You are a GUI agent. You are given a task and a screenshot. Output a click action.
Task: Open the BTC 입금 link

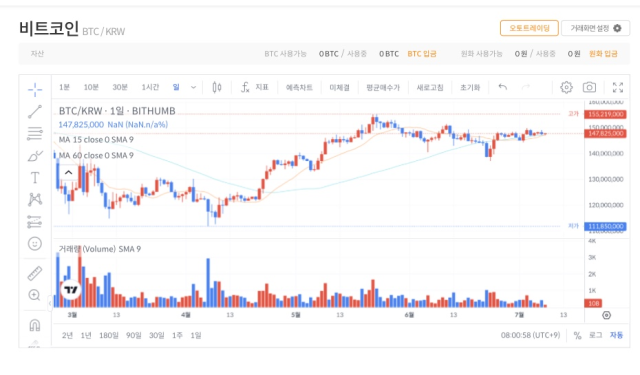pyautogui.click(x=422, y=54)
